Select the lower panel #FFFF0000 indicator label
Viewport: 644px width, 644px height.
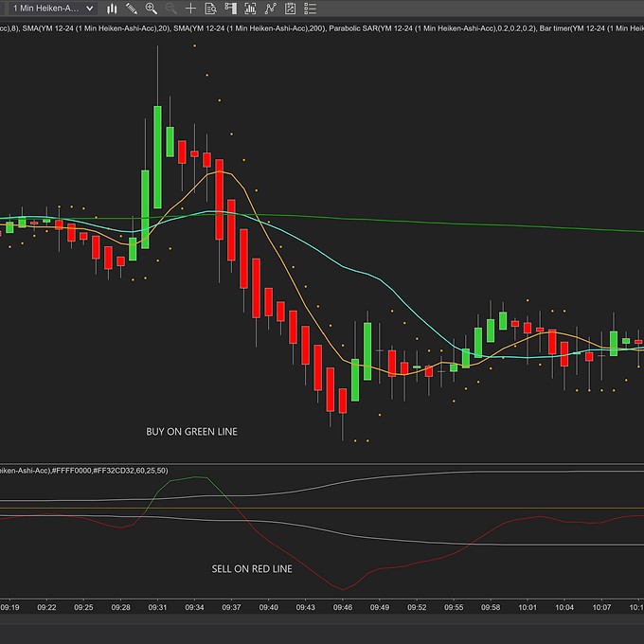(x=83, y=471)
